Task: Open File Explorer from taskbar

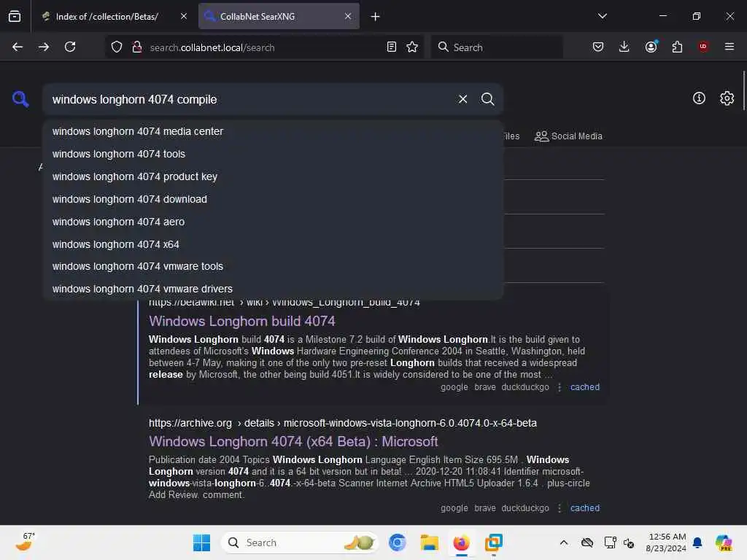Action: coord(429,542)
